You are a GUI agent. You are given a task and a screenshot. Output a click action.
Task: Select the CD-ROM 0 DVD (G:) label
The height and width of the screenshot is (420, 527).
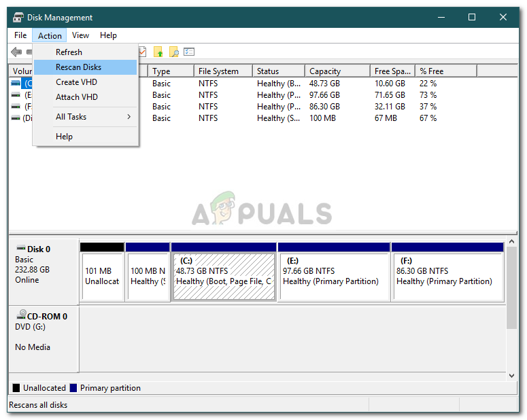[44, 338]
